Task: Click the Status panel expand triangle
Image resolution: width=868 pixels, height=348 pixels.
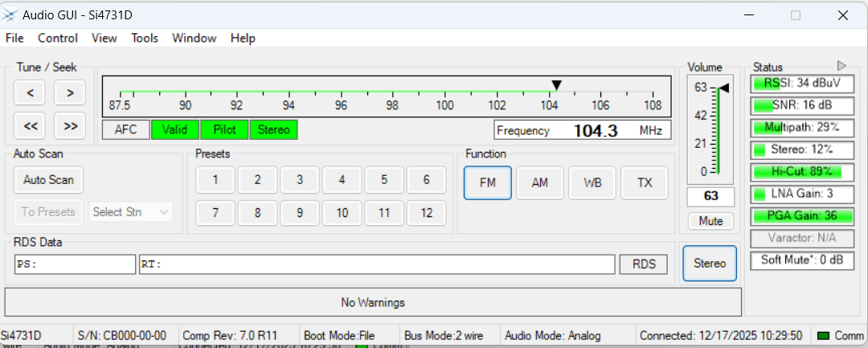Action: pyautogui.click(x=841, y=65)
